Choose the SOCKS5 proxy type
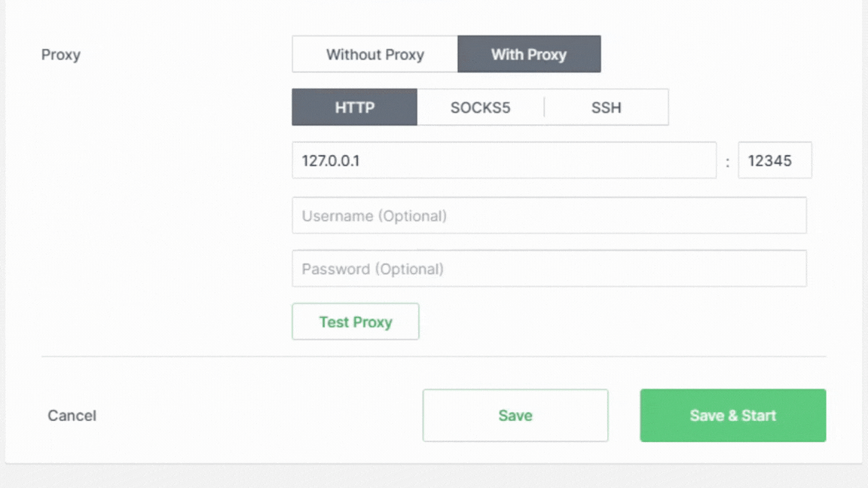The image size is (868, 488). (x=481, y=108)
